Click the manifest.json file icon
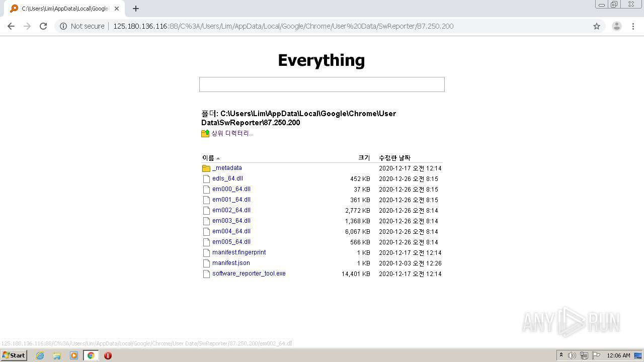Screen dimensions: 644x362 (x=206, y=263)
